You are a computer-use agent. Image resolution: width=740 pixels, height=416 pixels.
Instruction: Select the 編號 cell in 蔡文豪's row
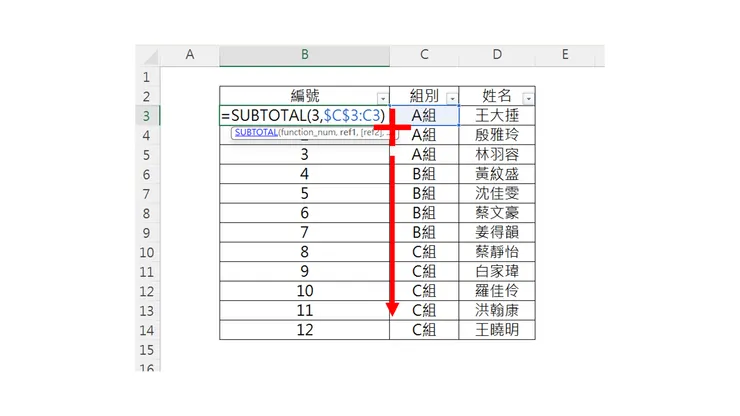(304, 213)
